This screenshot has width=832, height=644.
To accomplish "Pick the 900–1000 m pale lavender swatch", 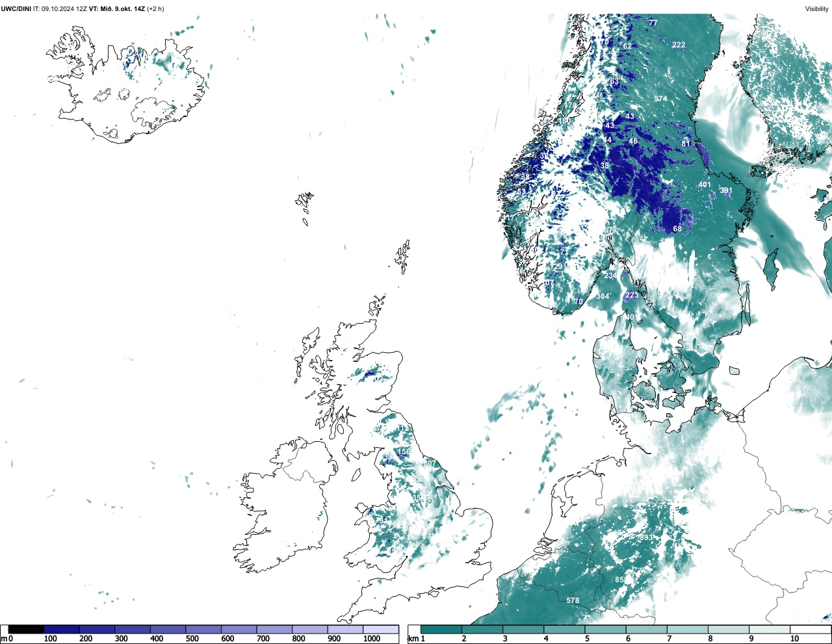I will (345, 629).
